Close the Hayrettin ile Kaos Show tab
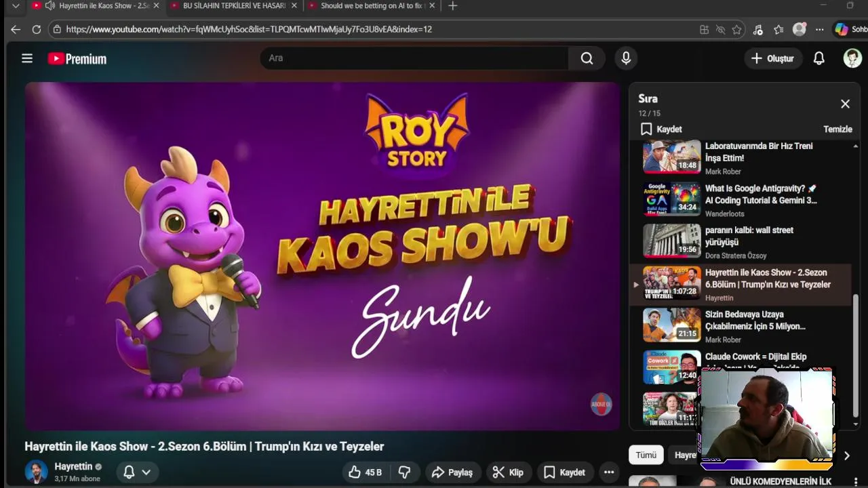Viewport: 868px width, 488px height. pos(157,5)
